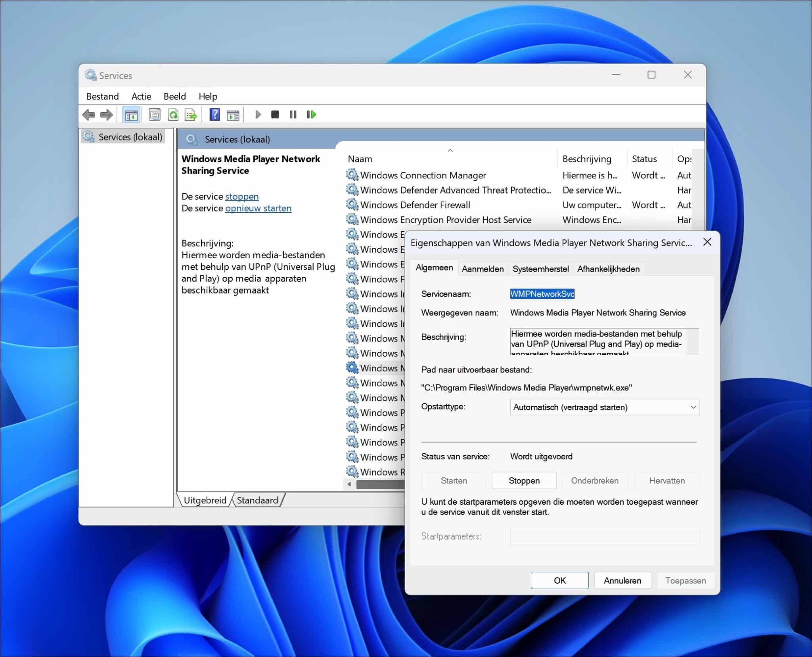The width and height of the screenshot is (812, 657).
Task: Open the Opstarttype dropdown
Action: 693,407
